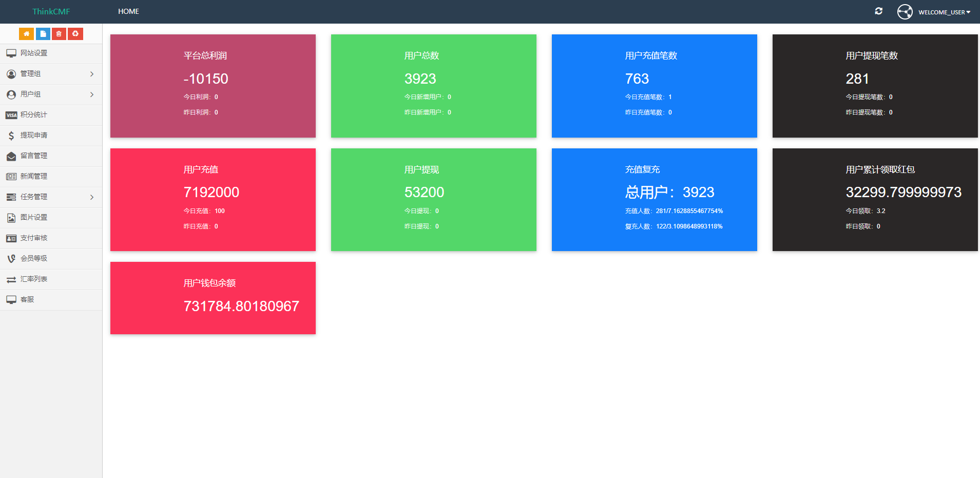Screen dimensions: 980x478
Task: Open 汇率列表 from the sidebar
Action: (34, 279)
